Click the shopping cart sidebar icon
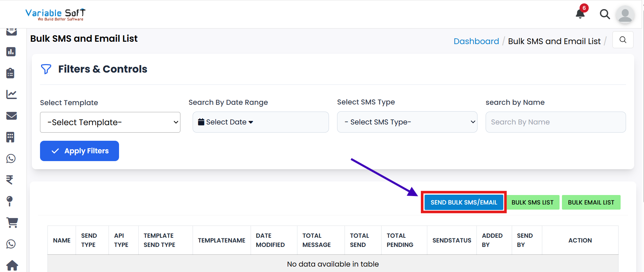The height and width of the screenshot is (272, 644). (x=12, y=222)
